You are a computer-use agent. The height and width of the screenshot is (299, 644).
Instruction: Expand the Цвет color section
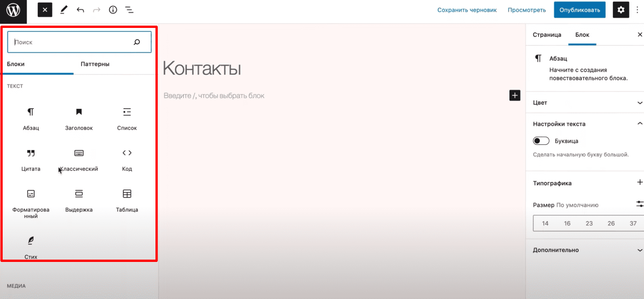[585, 102]
